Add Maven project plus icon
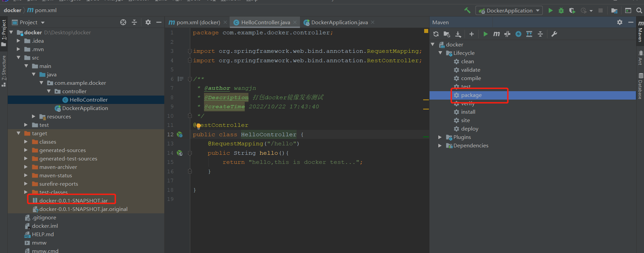The image size is (644, 253). 472,34
